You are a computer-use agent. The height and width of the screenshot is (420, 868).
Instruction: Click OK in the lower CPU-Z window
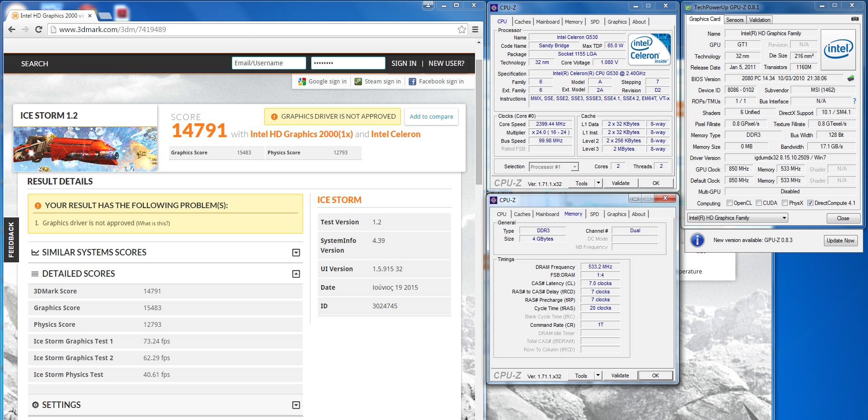[655, 375]
